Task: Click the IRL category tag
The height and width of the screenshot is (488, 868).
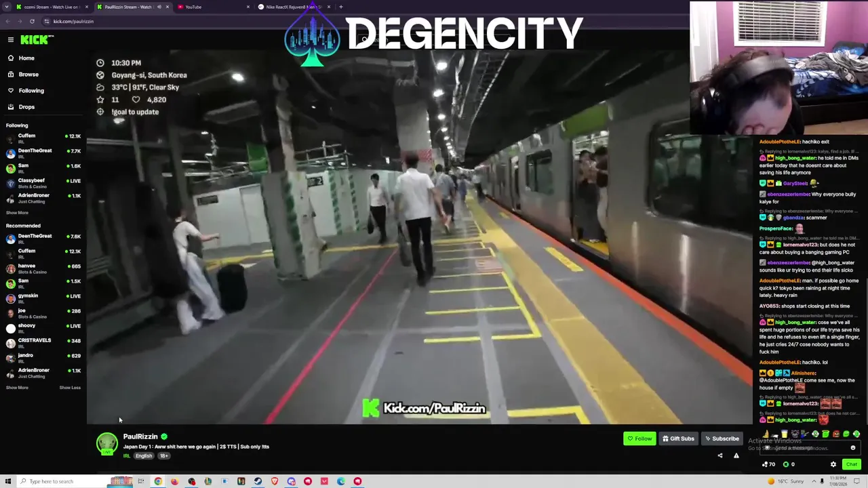Action: [x=126, y=456]
